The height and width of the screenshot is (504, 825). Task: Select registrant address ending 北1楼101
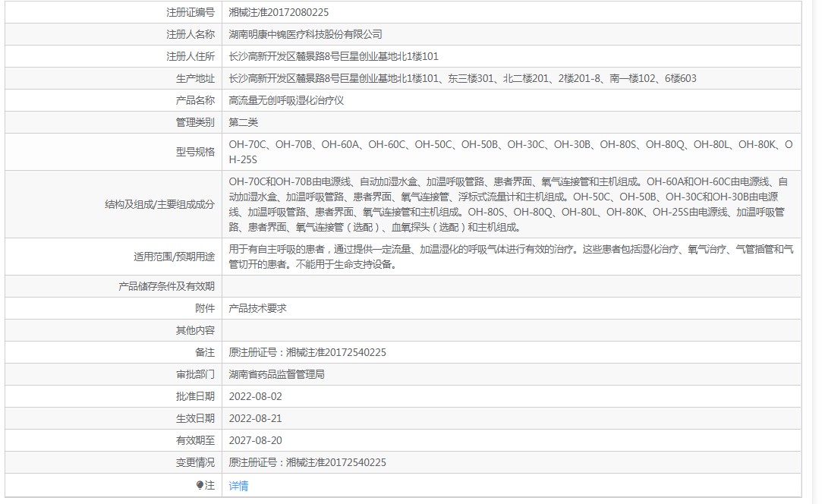(x=333, y=56)
